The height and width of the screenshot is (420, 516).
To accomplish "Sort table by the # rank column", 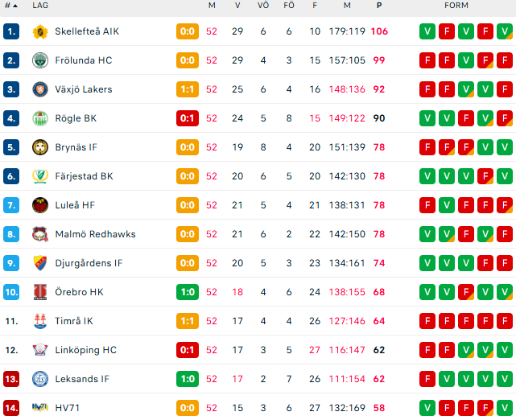I will (x=10, y=6).
